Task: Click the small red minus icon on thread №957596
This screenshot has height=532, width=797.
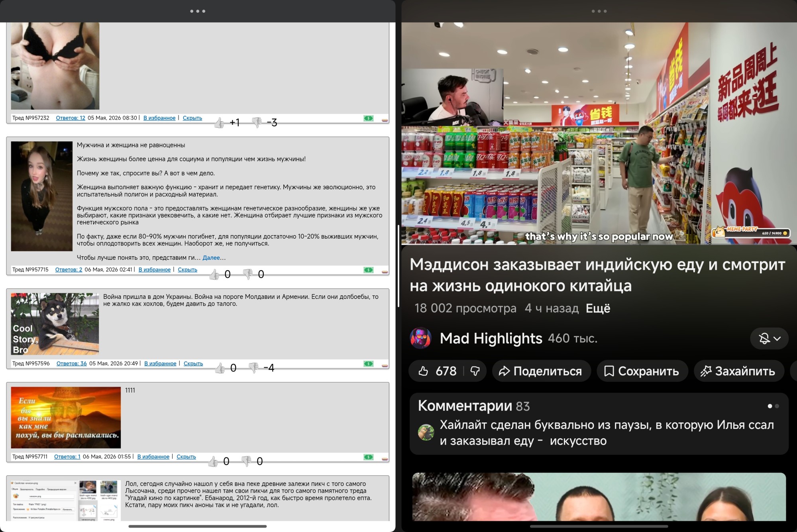Action: [x=385, y=365]
